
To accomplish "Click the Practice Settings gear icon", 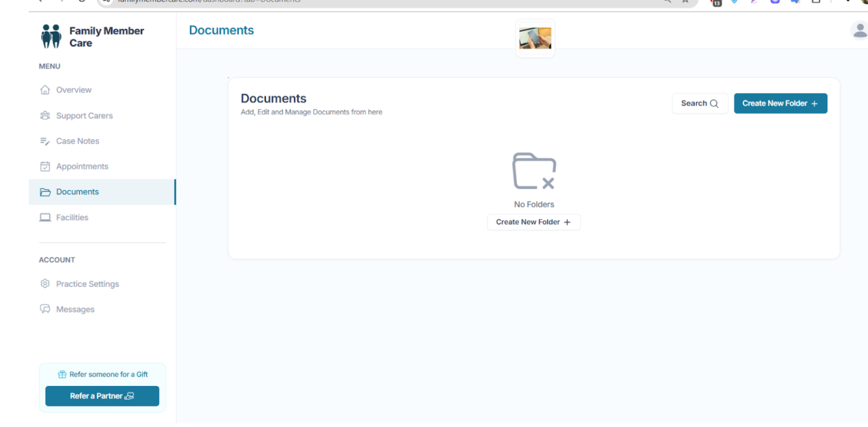I will coord(45,284).
